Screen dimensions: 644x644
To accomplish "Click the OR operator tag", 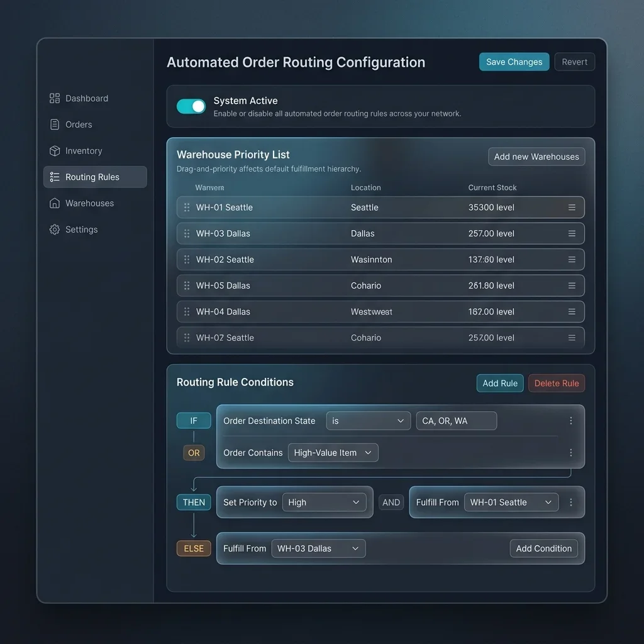I will [194, 453].
